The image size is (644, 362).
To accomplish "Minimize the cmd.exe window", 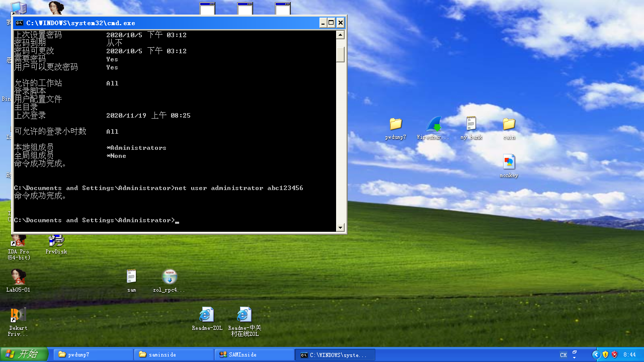I will click(323, 23).
